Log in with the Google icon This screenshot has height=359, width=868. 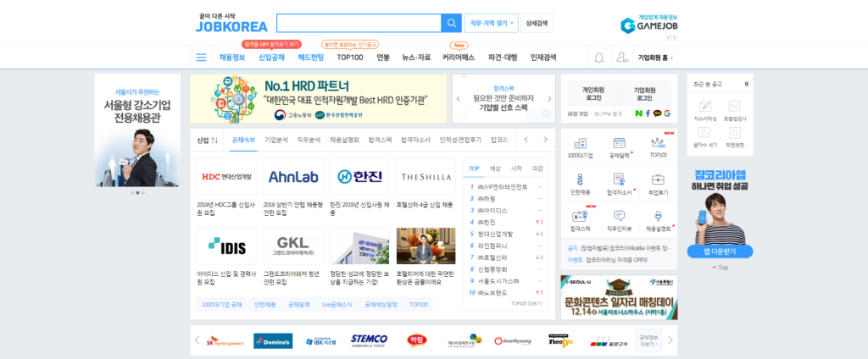pyautogui.click(x=667, y=113)
